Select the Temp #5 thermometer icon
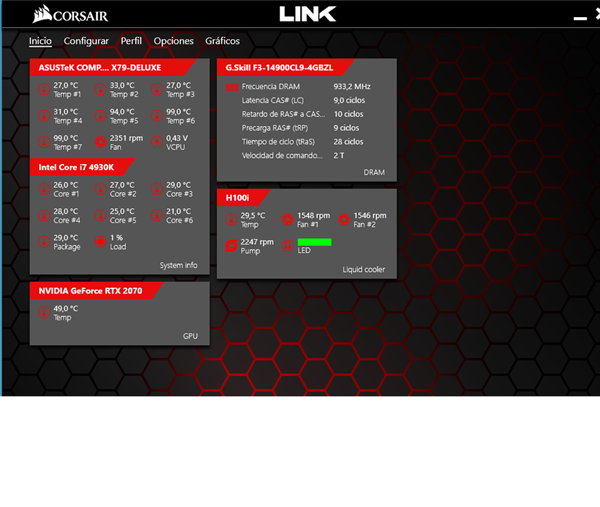Viewport: 600px width, 507px height. pyautogui.click(x=100, y=116)
